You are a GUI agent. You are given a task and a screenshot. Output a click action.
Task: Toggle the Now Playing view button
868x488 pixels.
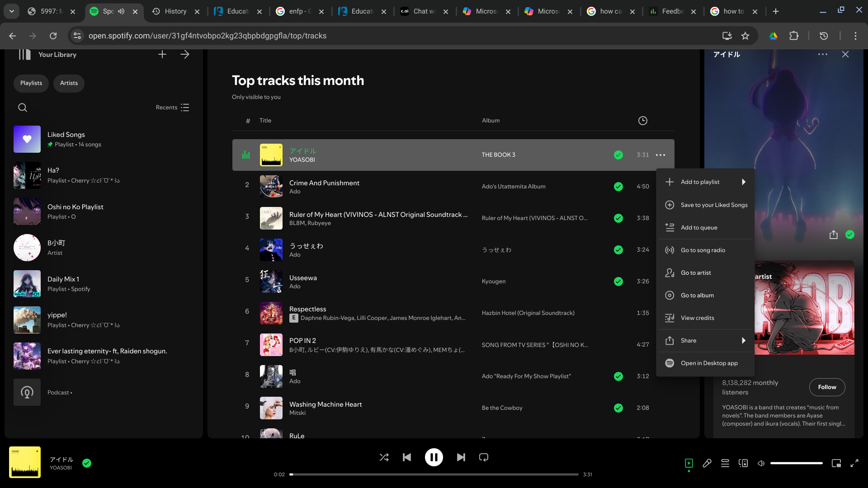click(689, 463)
